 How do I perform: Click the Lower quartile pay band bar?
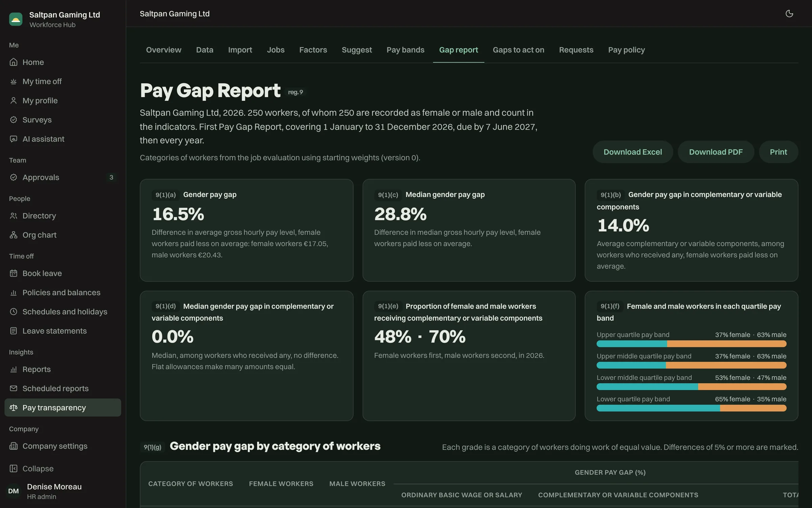tap(691, 408)
